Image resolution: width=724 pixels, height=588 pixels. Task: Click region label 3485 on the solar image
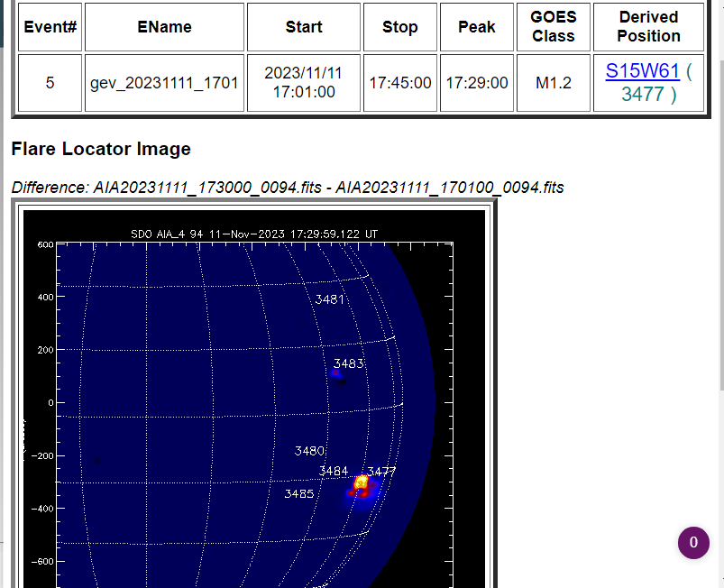click(x=299, y=494)
